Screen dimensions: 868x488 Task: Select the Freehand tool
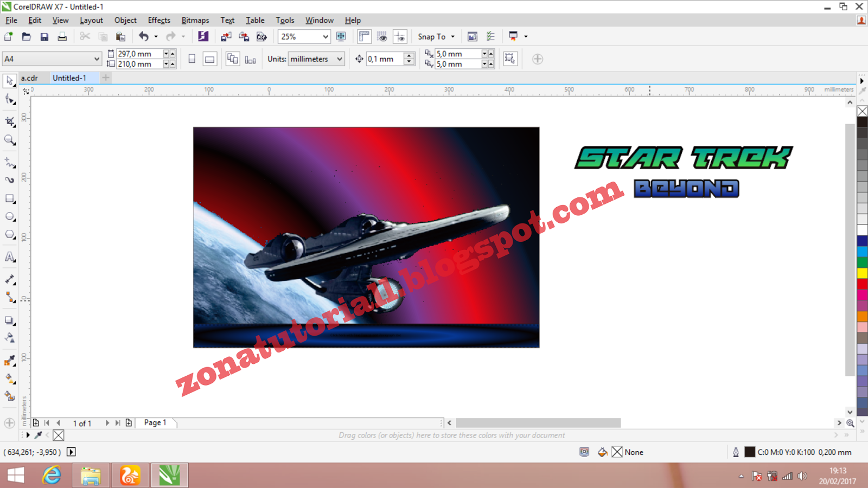point(10,162)
